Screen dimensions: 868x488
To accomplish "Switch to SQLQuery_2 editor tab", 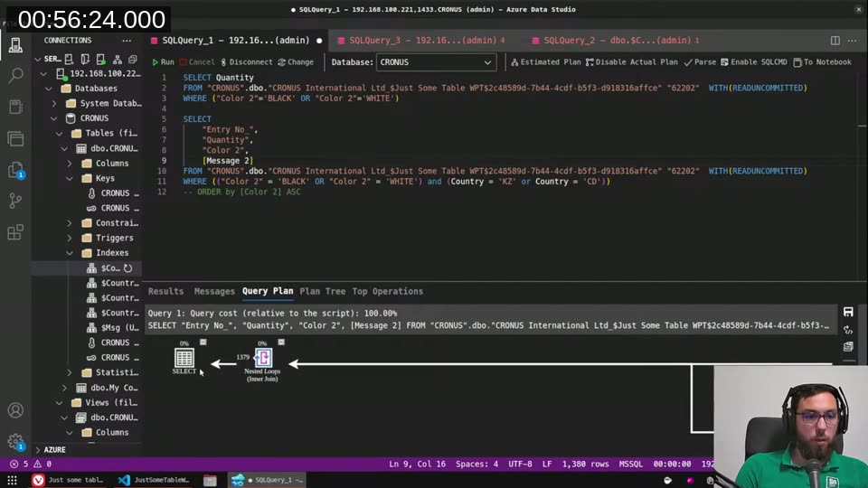I will pos(616,41).
